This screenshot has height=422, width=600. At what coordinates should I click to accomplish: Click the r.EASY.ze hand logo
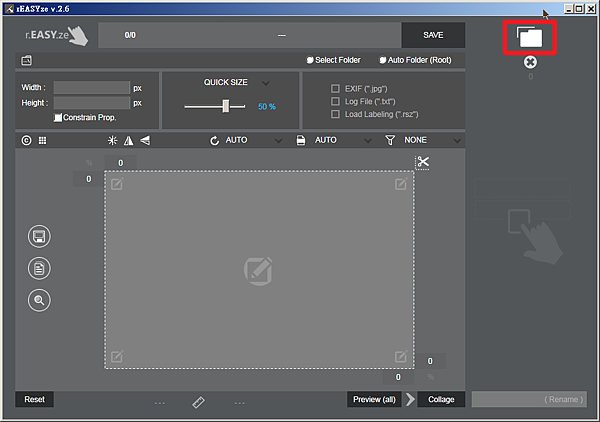click(x=57, y=36)
